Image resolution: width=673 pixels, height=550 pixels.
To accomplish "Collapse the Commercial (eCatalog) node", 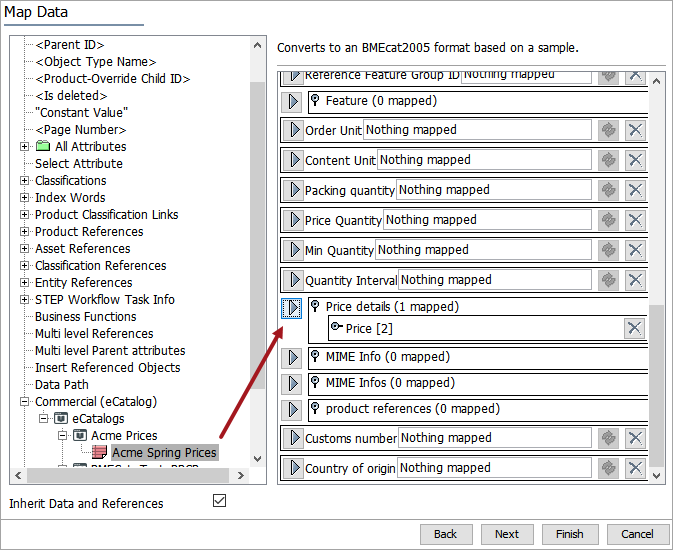I will coord(24,401).
